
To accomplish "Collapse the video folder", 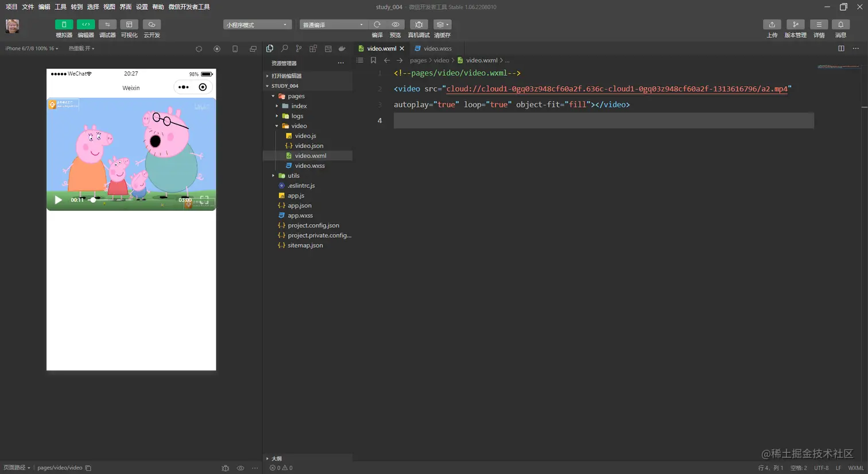I will (x=308, y=126).
